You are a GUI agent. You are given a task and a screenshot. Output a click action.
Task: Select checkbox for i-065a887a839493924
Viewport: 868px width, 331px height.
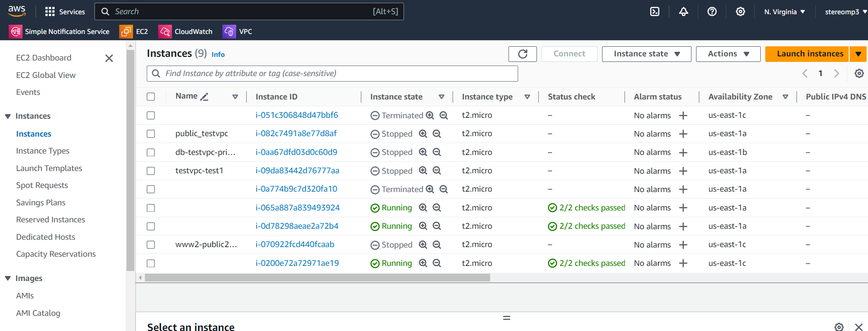point(151,208)
